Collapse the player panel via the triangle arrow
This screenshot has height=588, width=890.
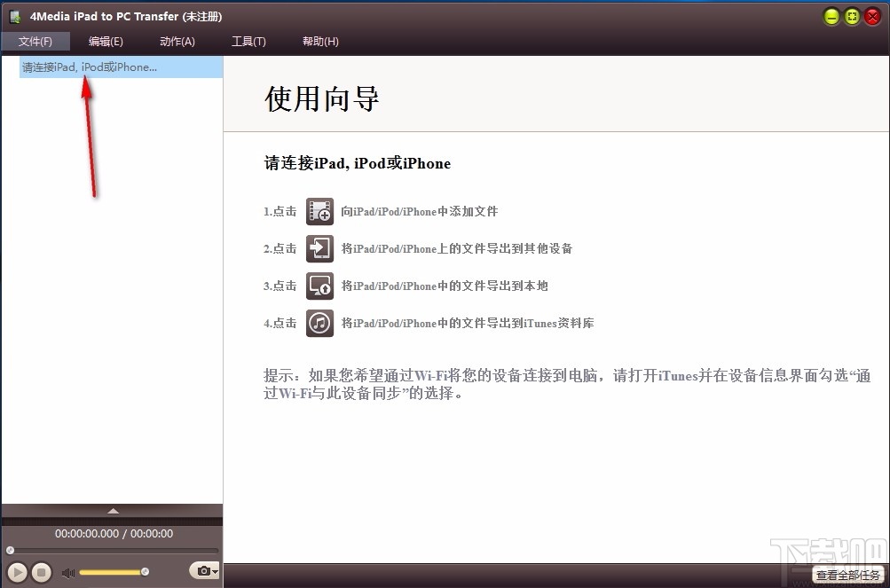pyautogui.click(x=112, y=510)
